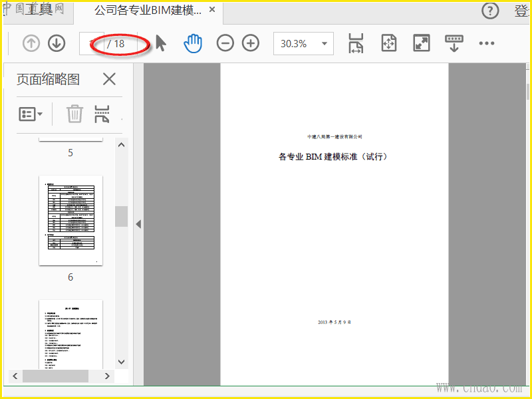This screenshot has width=532, height=399.
Task: Click the thumbnail vertical scroll handle
Action: pyautogui.click(x=121, y=216)
